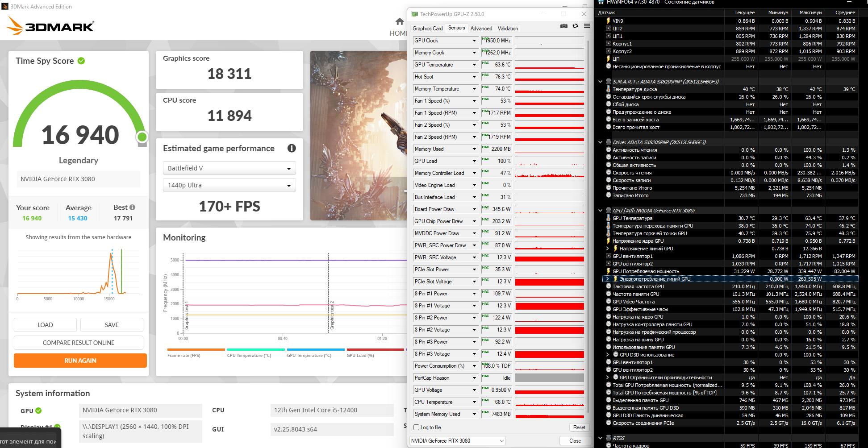Click GPU-Z refresh icon
Image resolution: width=868 pixels, height=448 pixels.
[x=576, y=26]
